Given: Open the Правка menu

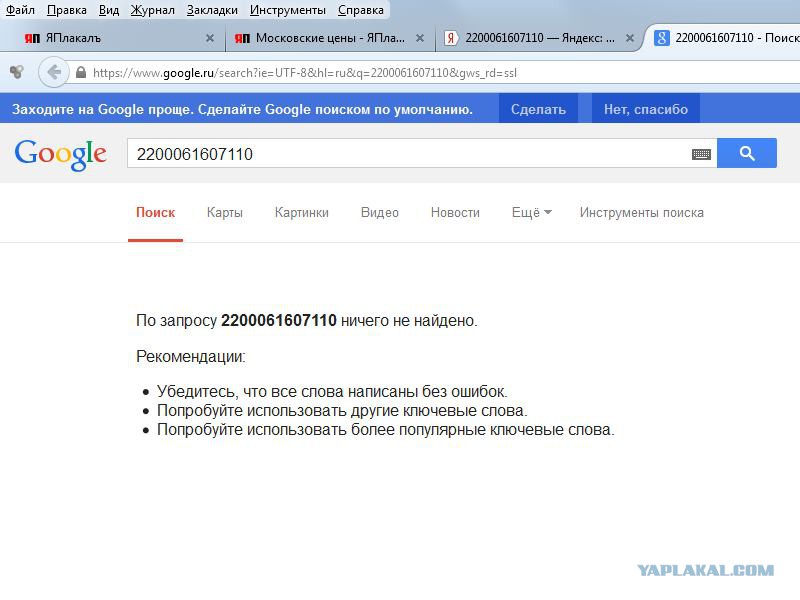Looking at the screenshot, I should (x=67, y=10).
